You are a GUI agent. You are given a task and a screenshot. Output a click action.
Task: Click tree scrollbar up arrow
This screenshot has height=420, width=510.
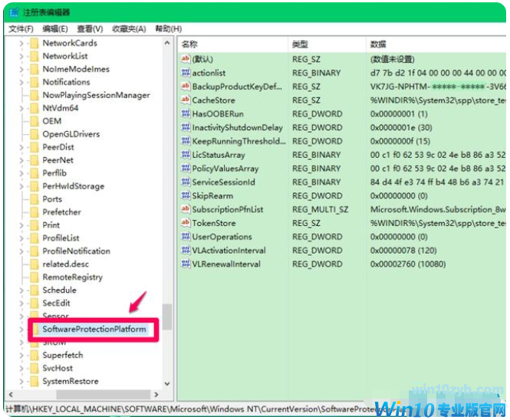click(167, 43)
